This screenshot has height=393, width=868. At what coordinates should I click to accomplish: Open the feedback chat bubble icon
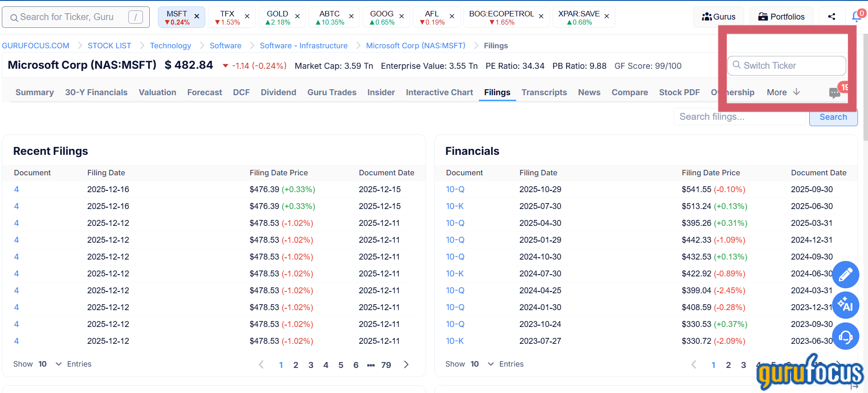point(835,93)
